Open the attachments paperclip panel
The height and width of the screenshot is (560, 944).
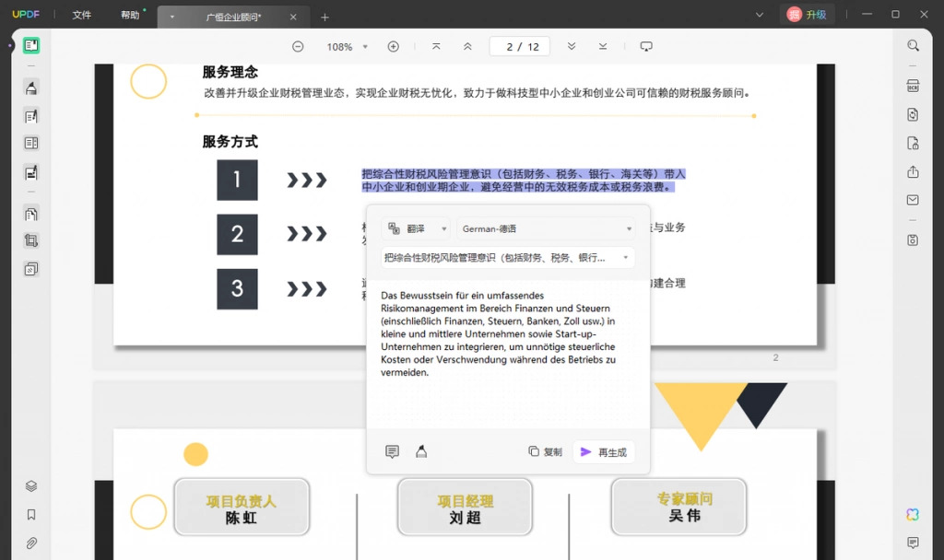tap(31, 543)
